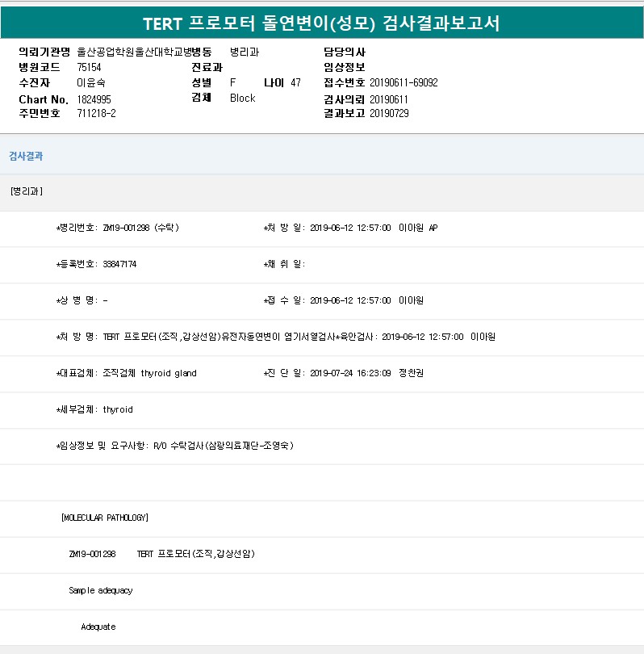Select the 세부검체 thyroid line
The image size is (644, 654).
coord(94,409)
